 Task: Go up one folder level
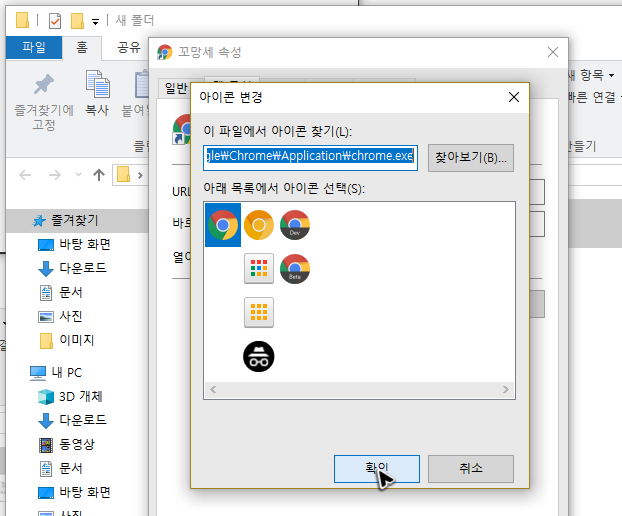pos(99,175)
